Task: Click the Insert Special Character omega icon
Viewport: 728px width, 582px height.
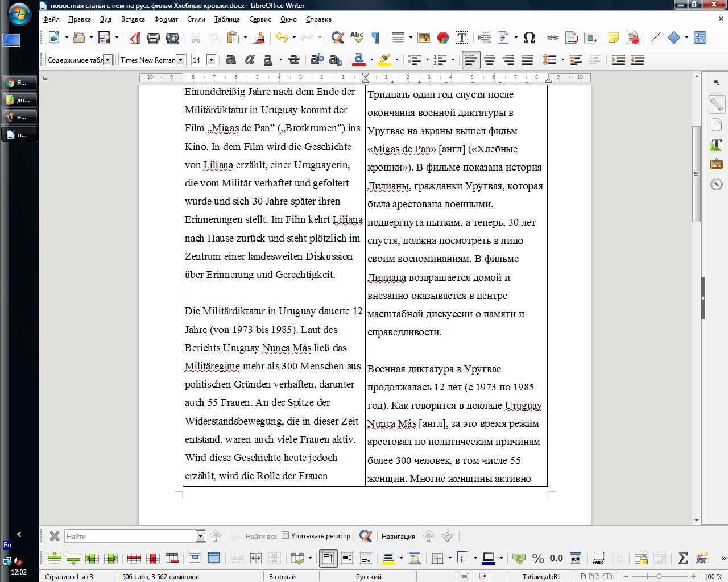Action: coord(529,38)
